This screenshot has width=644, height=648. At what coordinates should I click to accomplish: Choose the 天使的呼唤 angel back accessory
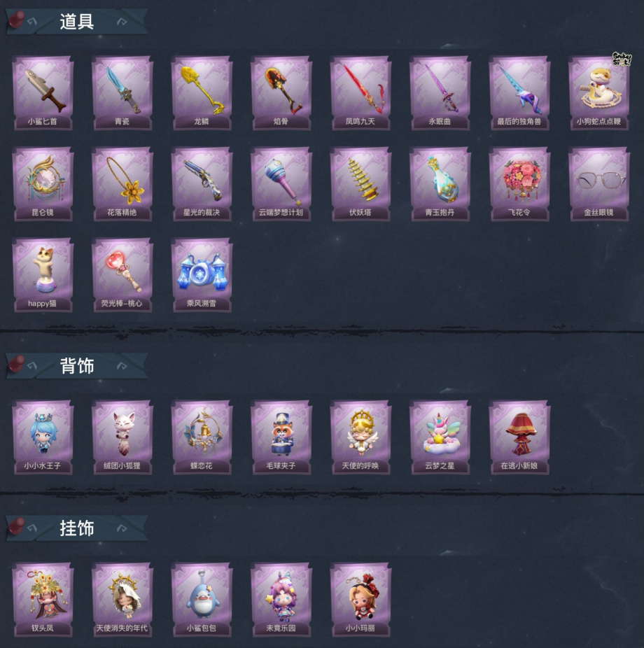[x=360, y=437]
